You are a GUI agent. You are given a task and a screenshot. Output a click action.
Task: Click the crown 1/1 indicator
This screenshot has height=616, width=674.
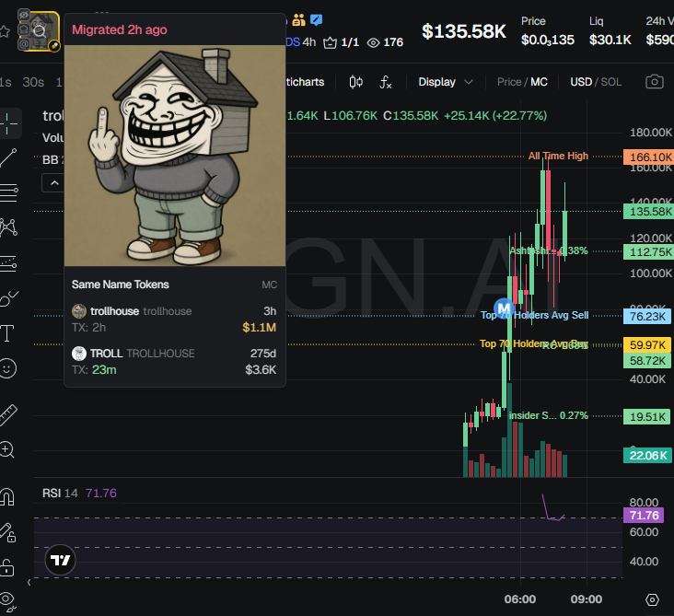(342, 42)
